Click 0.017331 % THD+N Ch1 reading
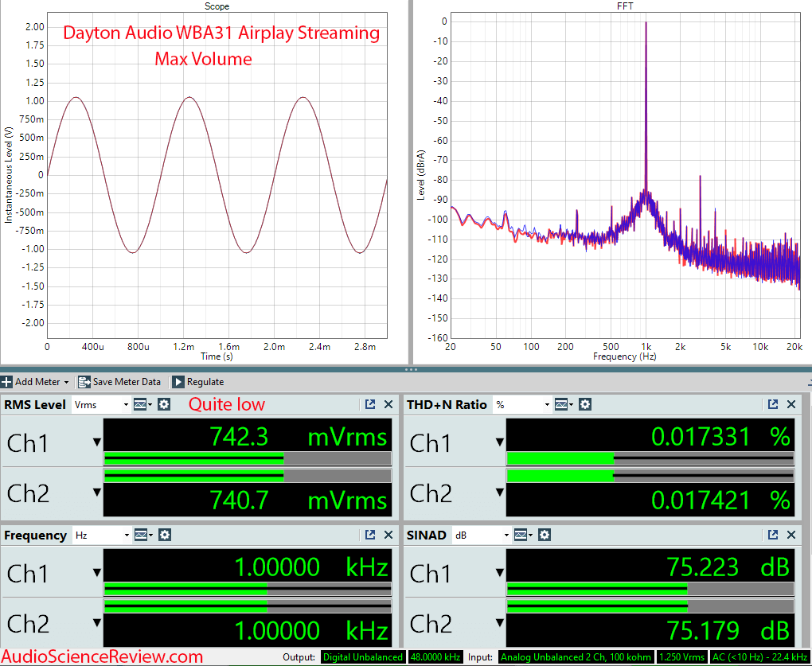812x666 pixels. (x=720, y=438)
